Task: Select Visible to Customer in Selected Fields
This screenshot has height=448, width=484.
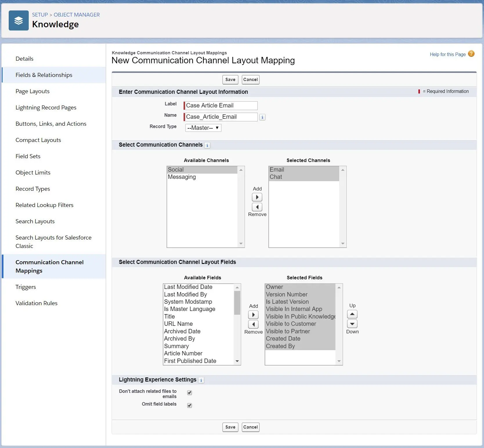Action: [x=300, y=324]
